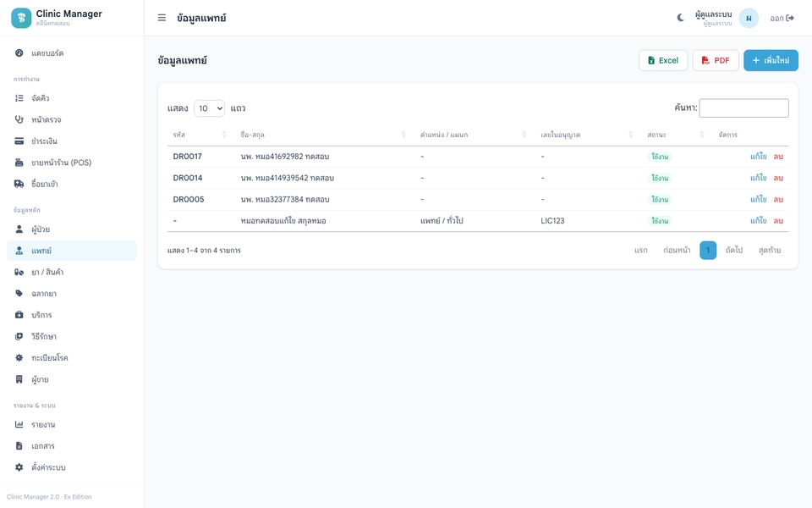The image size is (812, 508).
Task: Click the LIC123 license number cell
Action: 552,220
